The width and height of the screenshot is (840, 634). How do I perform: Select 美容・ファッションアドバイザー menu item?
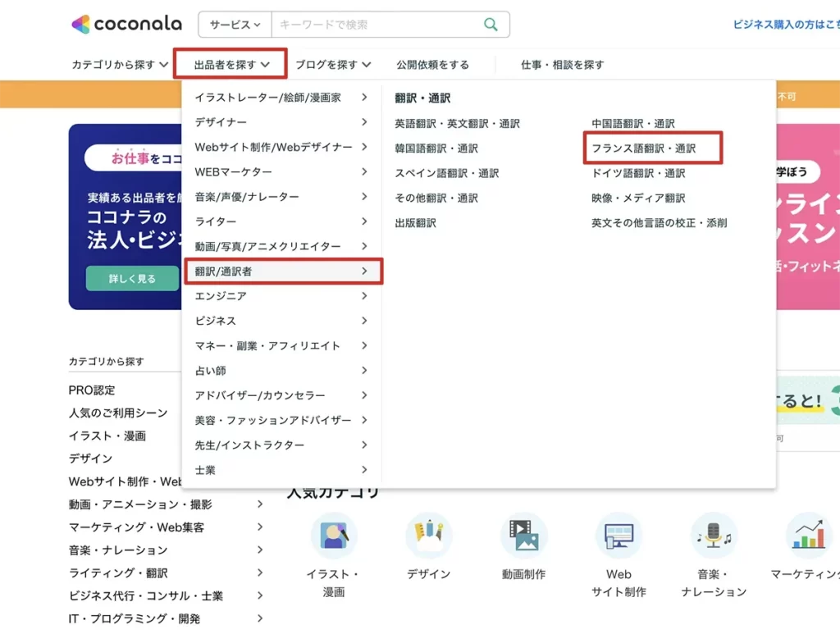coord(282,420)
